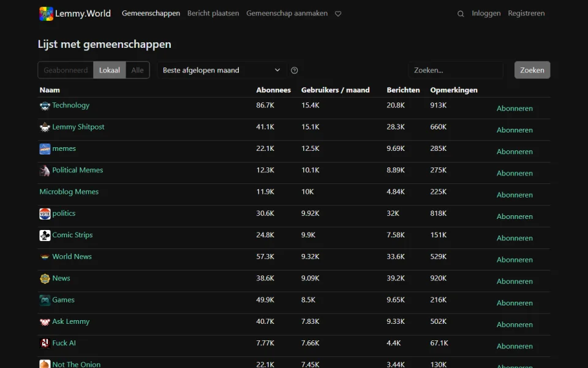The width and height of the screenshot is (588, 368).
Task: Open the sort help question-mark icon
Action: (295, 70)
